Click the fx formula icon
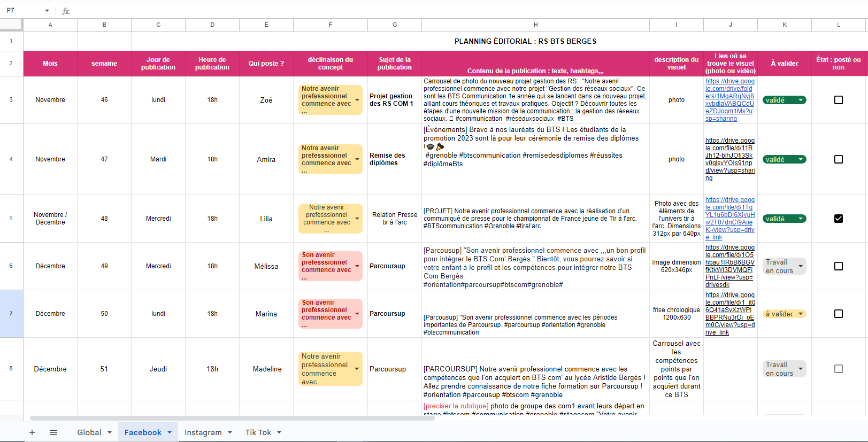This screenshot has width=868, height=442. [x=66, y=11]
